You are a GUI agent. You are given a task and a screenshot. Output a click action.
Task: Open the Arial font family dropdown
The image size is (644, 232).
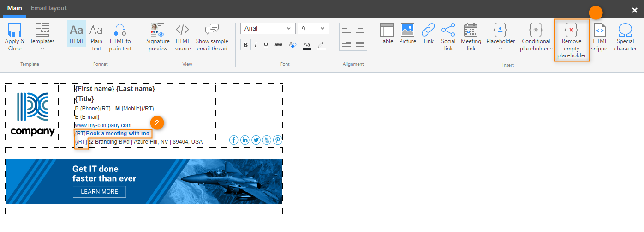268,28
